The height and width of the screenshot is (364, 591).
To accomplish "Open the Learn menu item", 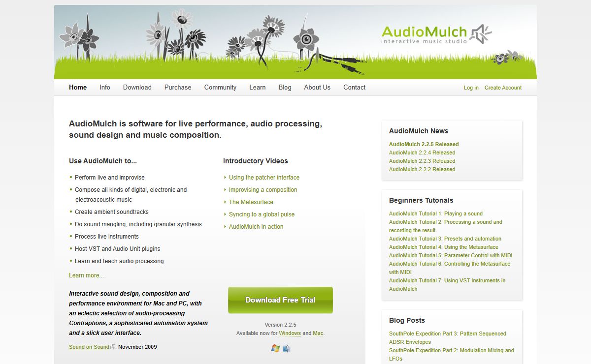I will [x=258, y=88].
